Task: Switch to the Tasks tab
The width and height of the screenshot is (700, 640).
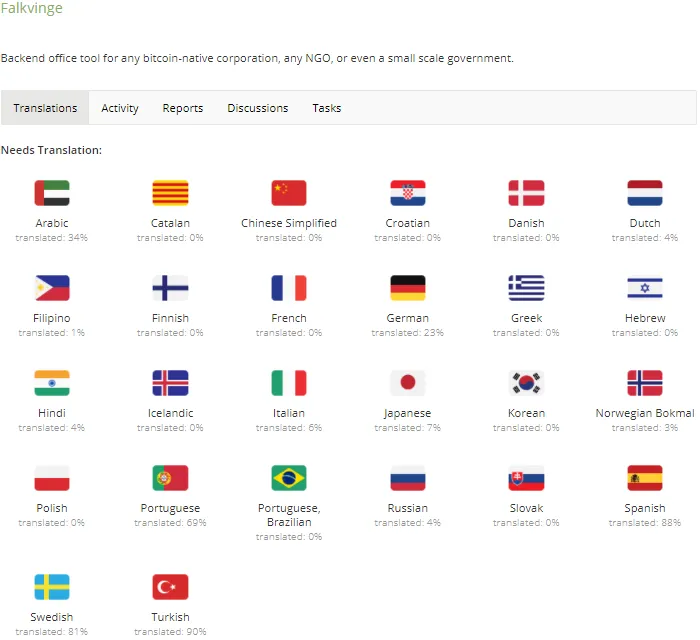Action: (x=326, y=108)
